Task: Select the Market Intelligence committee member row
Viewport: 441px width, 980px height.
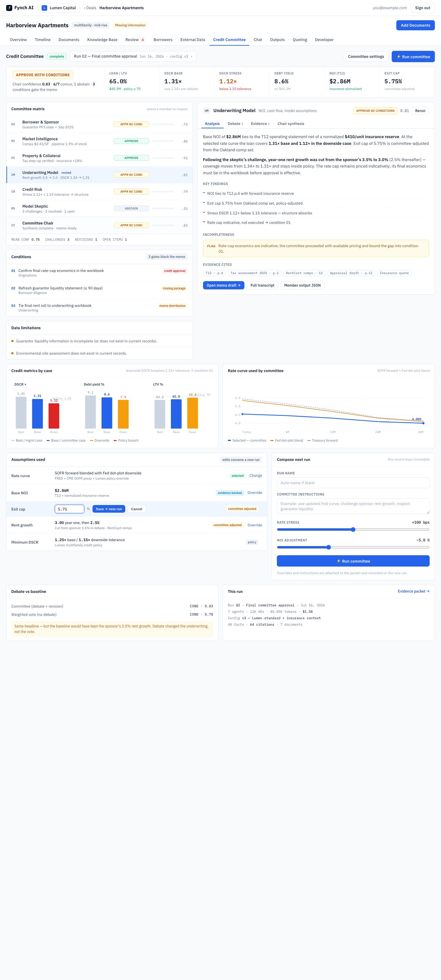Action: tap(100, 141)
